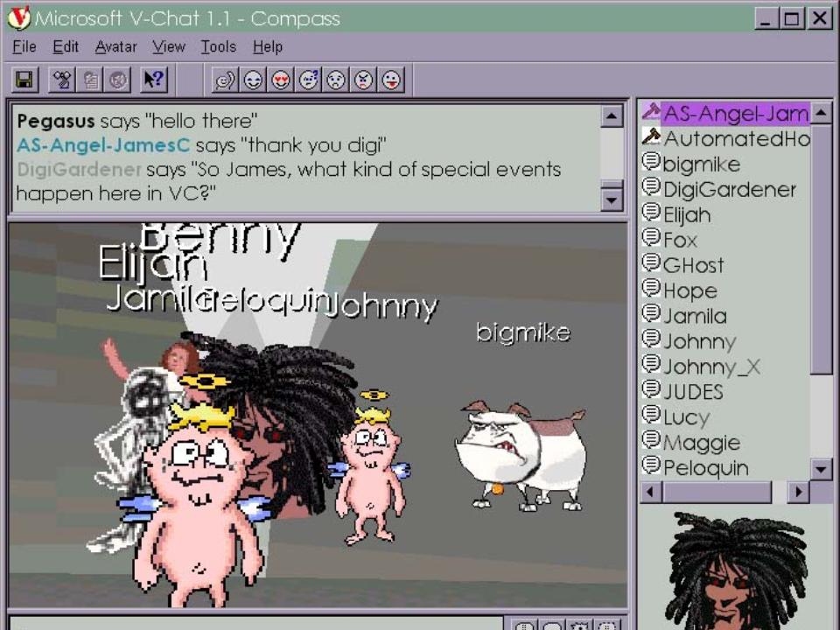Click the Save floppy disk toolbar icon
Viewport: 840px width, 630px height.
point(24,80)
